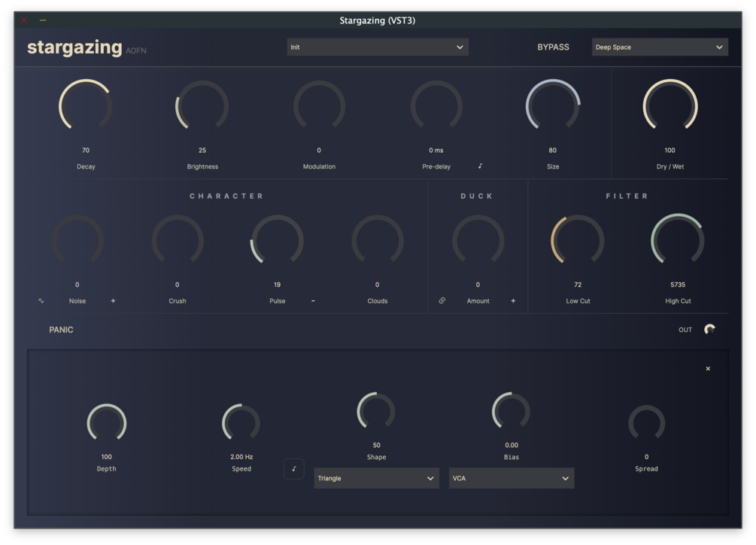Click the OUT level knob
The image size is (756, 545).
(709, 330)
